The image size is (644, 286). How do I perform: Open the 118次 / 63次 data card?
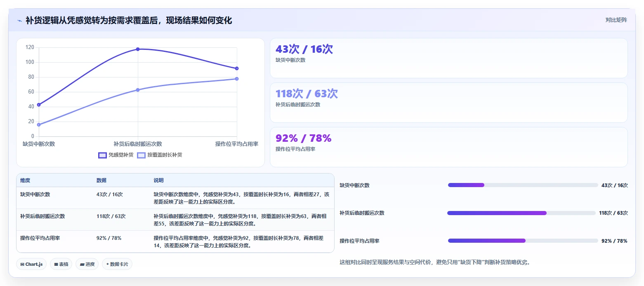click(x=448, y=103)
